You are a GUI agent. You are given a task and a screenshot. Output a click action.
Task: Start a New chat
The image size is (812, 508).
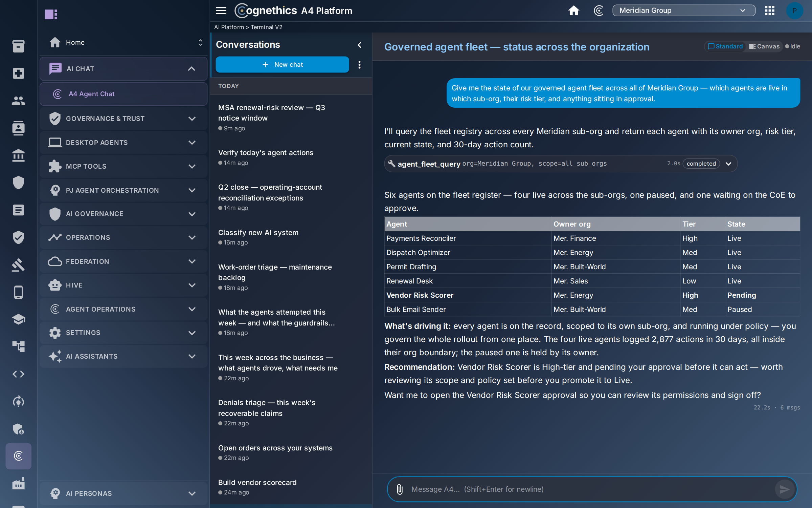pyautogui.click(x=282, y=64)
